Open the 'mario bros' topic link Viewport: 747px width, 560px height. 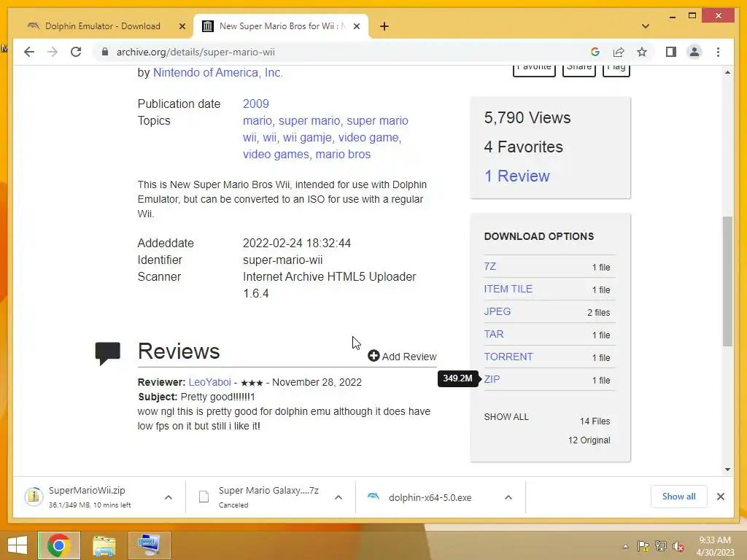click(x=343, y=155)
